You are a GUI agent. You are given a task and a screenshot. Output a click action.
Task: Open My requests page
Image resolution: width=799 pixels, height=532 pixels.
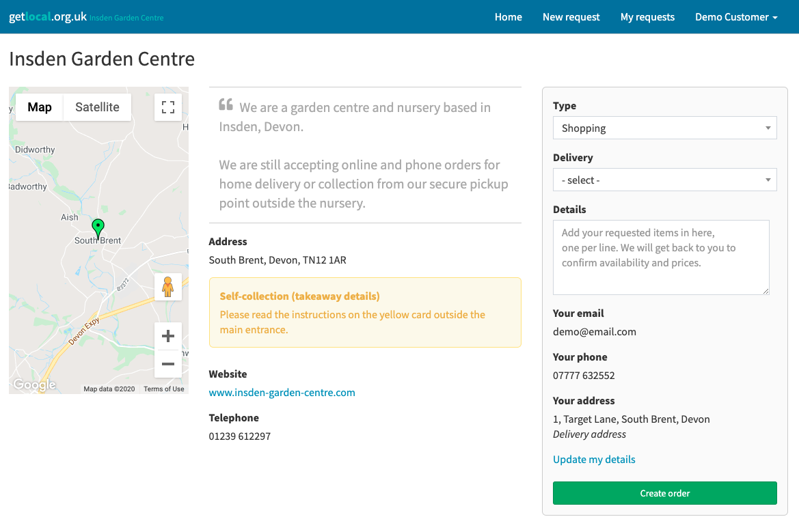(647, 17)
